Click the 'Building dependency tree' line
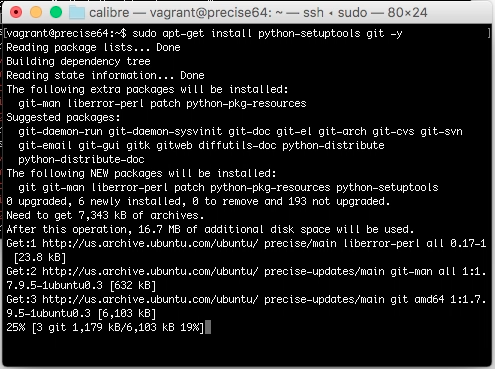This screenshot has width=495, height=369. click(x=78, y=61)
